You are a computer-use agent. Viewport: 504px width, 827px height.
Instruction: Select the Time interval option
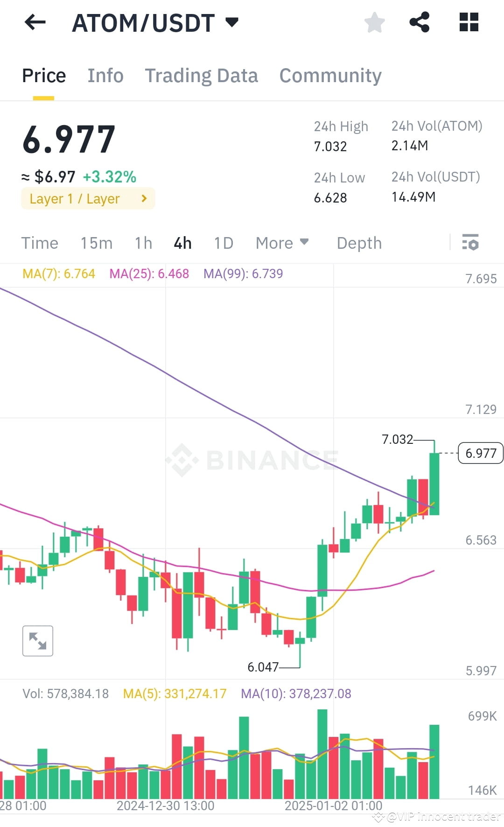tap(40, 243)
